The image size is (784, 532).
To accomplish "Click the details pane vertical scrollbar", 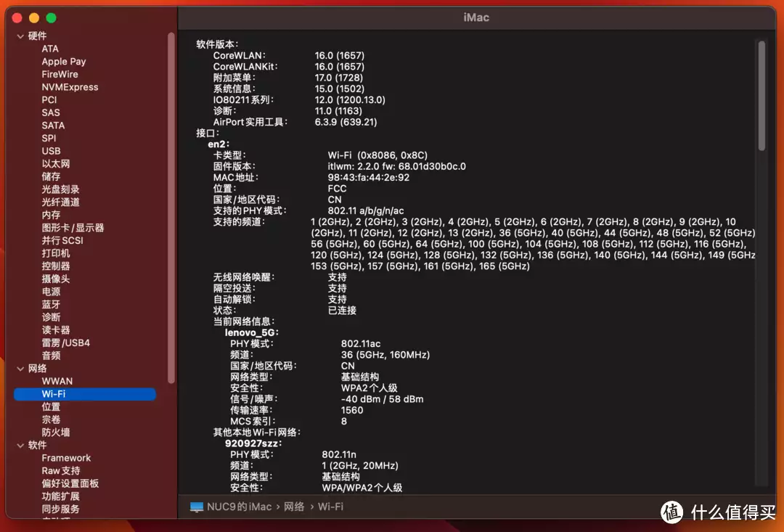I will pyautogui.click(x=761, y=96).
